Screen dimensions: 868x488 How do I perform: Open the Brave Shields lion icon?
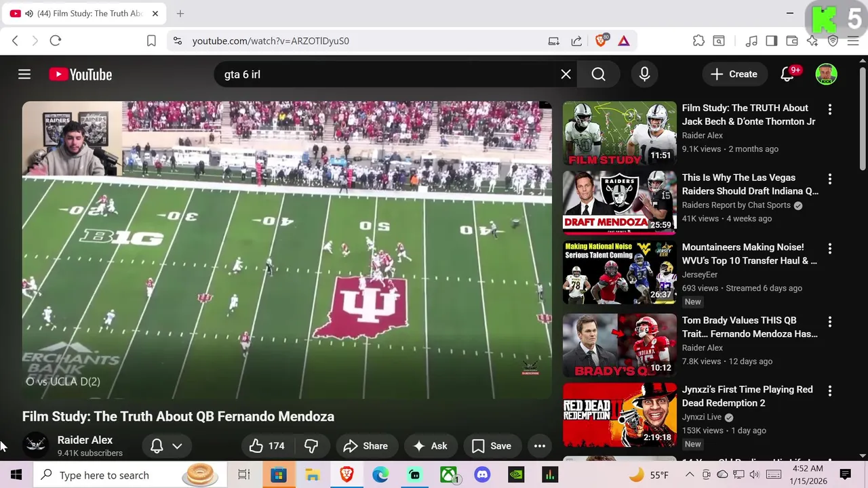coord(601,41)
